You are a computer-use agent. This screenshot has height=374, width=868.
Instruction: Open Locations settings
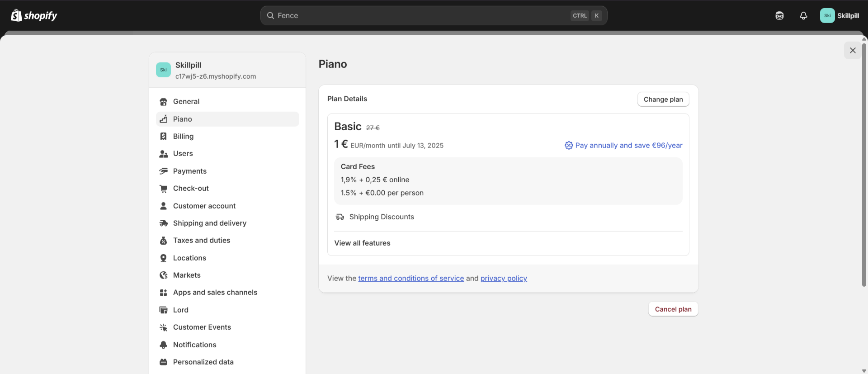coord(227,258)
